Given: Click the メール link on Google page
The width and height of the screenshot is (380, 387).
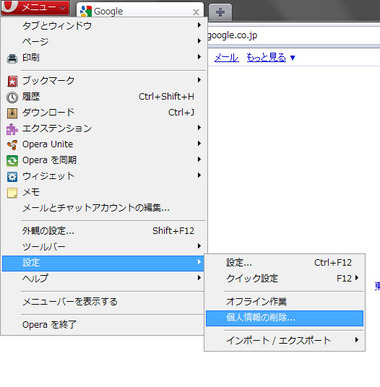Looking at the screenshot, I should (226, 58).
